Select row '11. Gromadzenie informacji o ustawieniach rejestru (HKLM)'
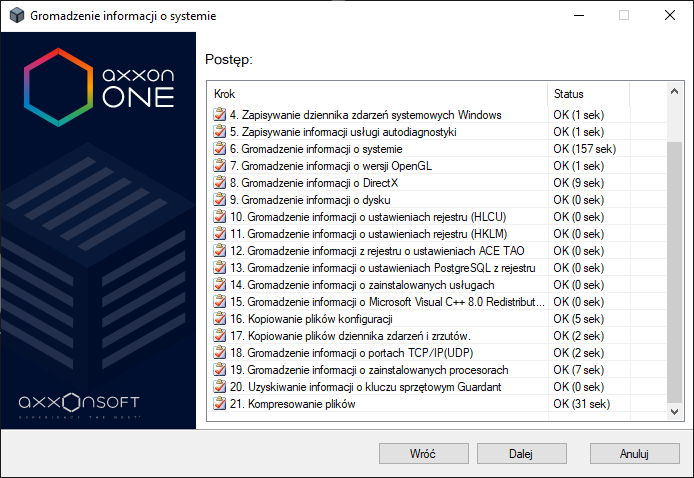 (436, 234)
